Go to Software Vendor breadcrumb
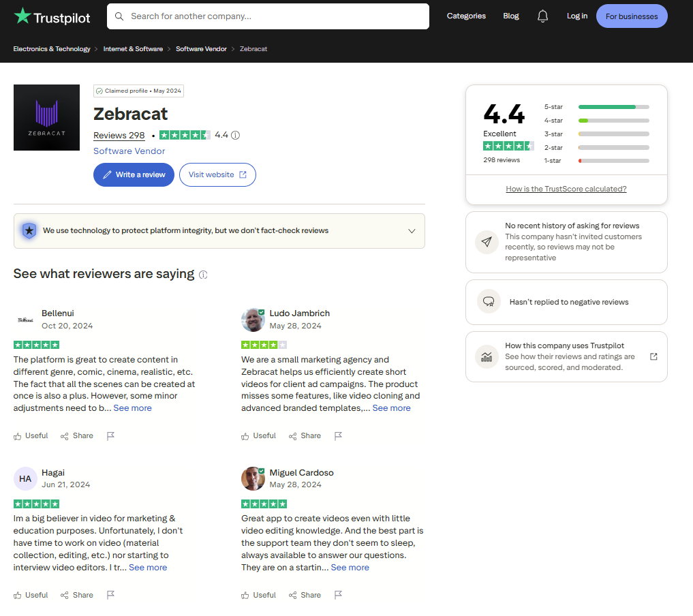 [x=201, y=49]
